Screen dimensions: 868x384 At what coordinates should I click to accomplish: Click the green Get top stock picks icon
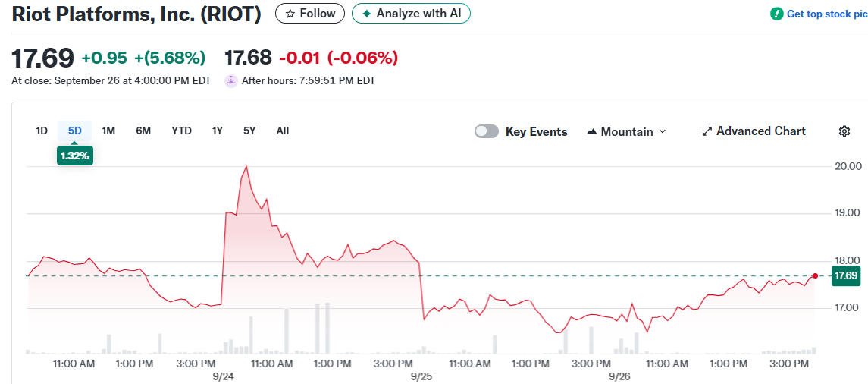[776, 14]
